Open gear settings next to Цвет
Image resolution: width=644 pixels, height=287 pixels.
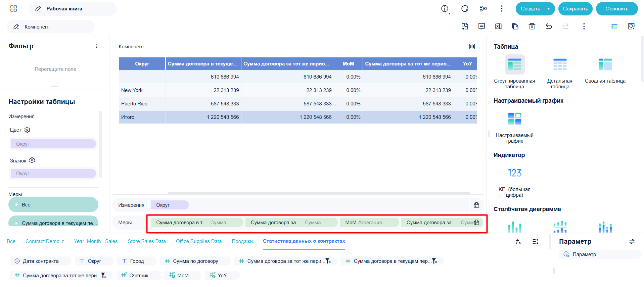28,130
